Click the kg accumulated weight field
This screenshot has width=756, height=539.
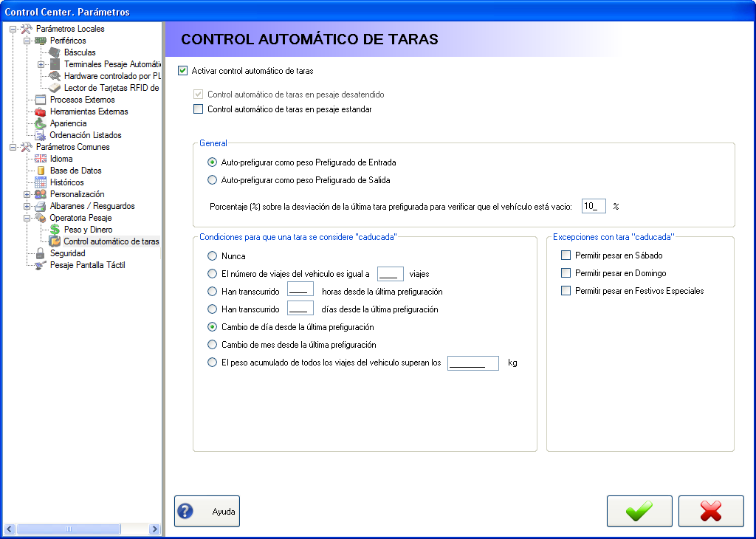click(473, 363)
